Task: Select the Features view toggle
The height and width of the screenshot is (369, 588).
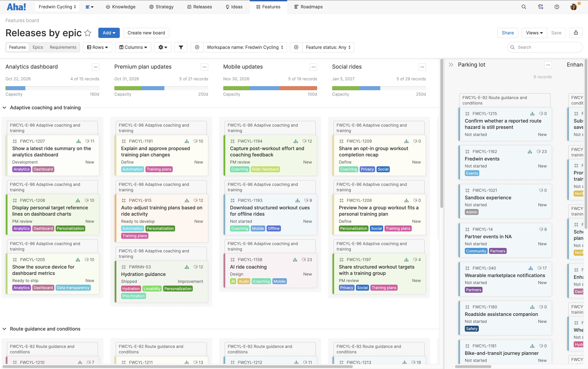Action: (17, 47)
